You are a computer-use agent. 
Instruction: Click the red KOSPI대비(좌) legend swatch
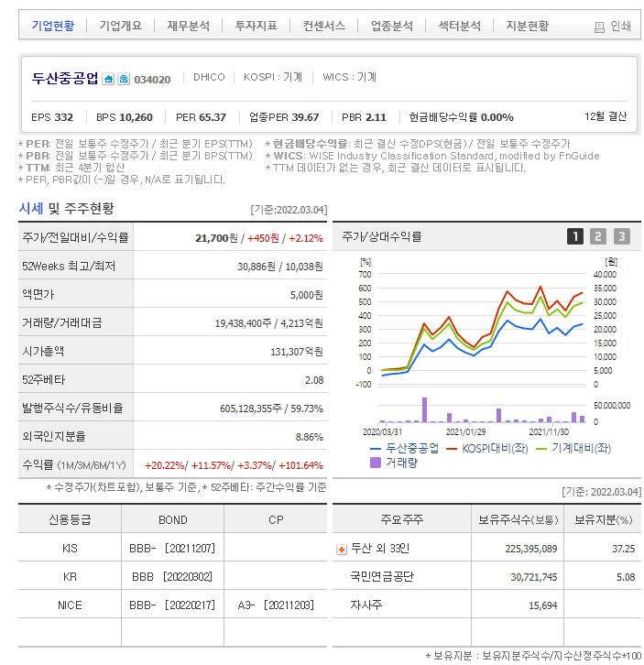pyautogui.click(x=452, y=448)
